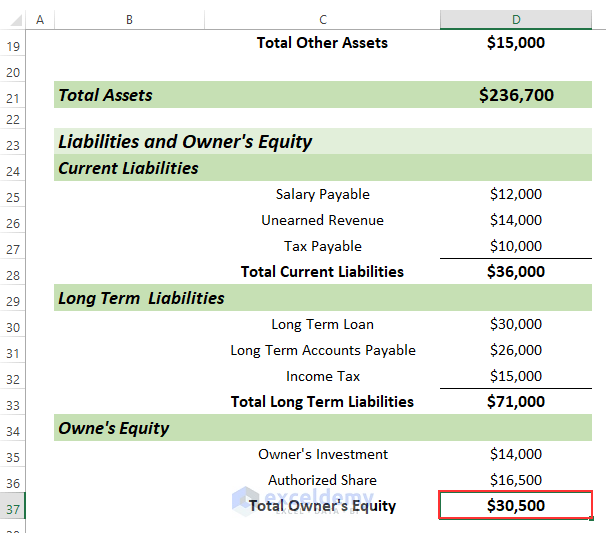Click the Total Long Term Liabilities value $71,000
The width and height of the screenshot is (606, 533).
(x=516, y=402)
